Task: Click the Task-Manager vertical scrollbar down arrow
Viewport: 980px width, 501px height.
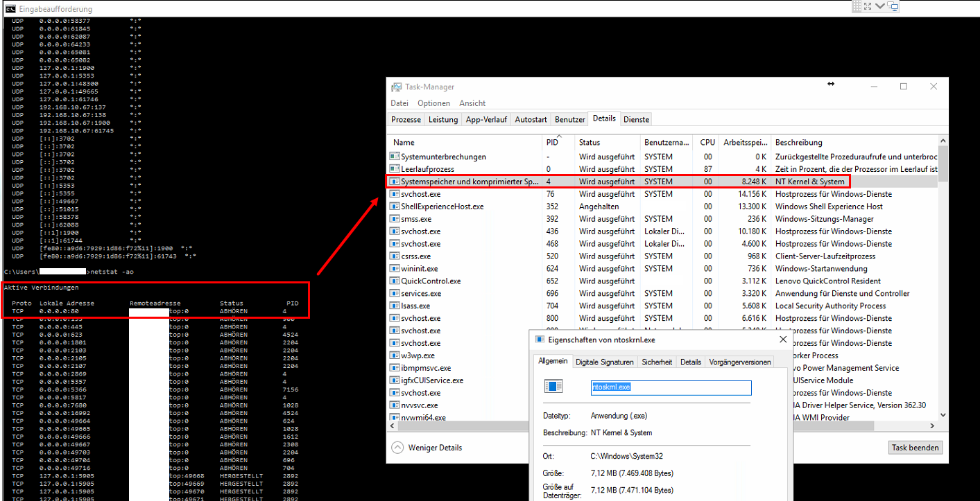Action: [x=943, y=415]
